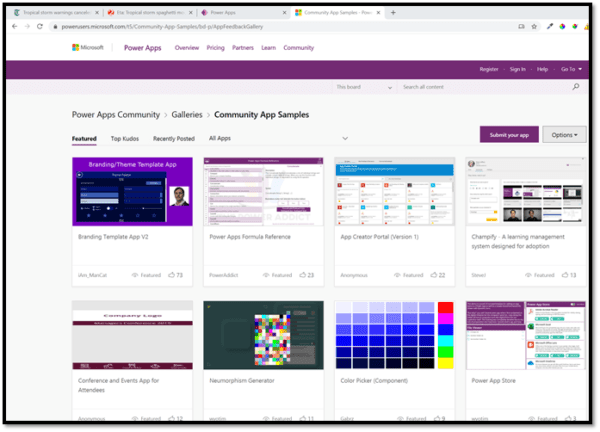The height and width of the screenshot is (432, 600).
Task: Open Power Apps Community breadcrumb
Action: [x=116, y=115]
